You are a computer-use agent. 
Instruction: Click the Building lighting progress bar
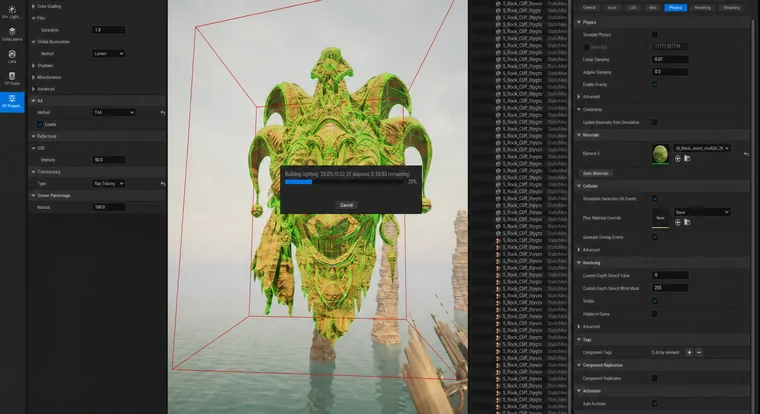[344, 182]
